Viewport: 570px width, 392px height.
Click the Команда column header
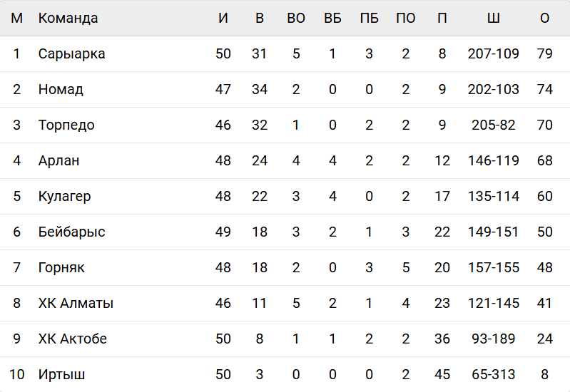pos(68,18)
